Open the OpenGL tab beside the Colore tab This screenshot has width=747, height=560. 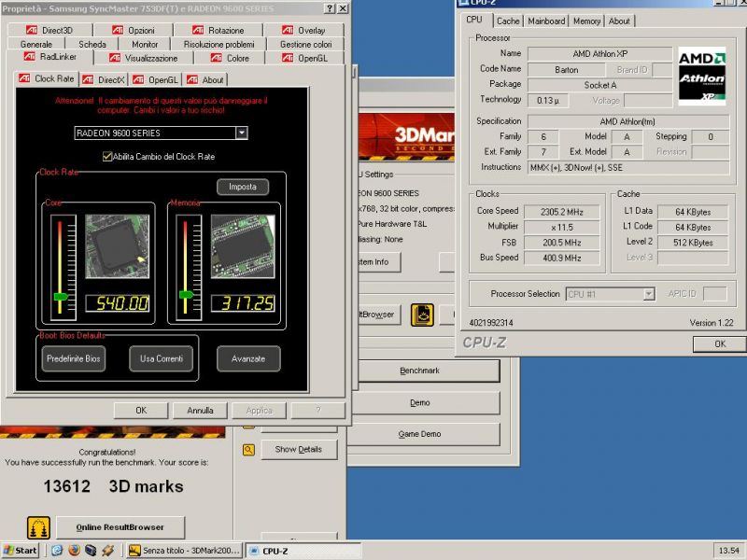tap(304, 58)
